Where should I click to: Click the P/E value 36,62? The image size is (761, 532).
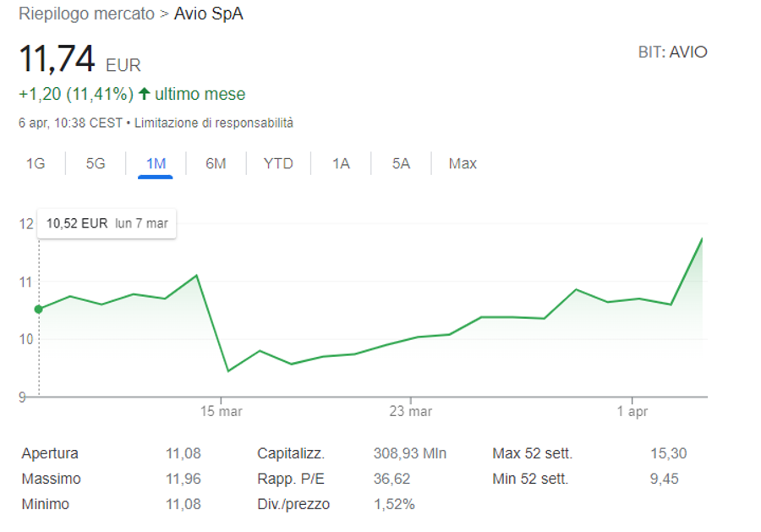391,479
